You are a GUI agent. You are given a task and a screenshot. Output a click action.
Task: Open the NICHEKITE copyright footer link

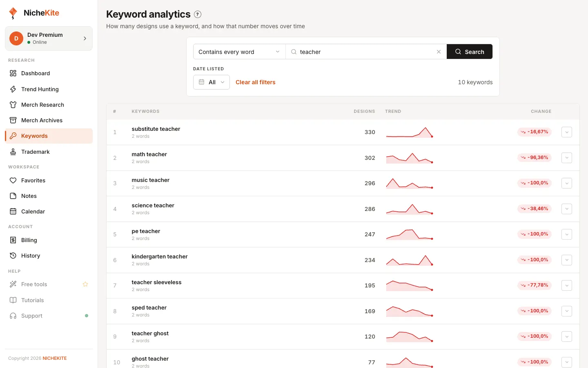55,358
